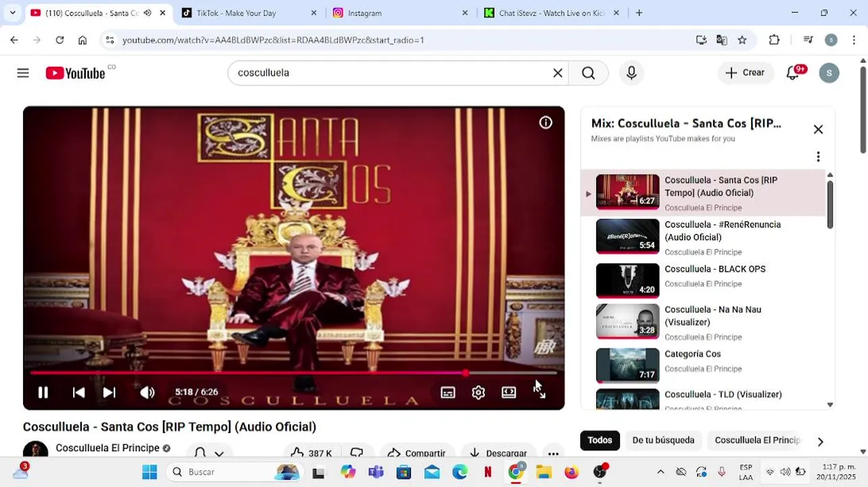Bookmark this page with the star

pos(742,40)
